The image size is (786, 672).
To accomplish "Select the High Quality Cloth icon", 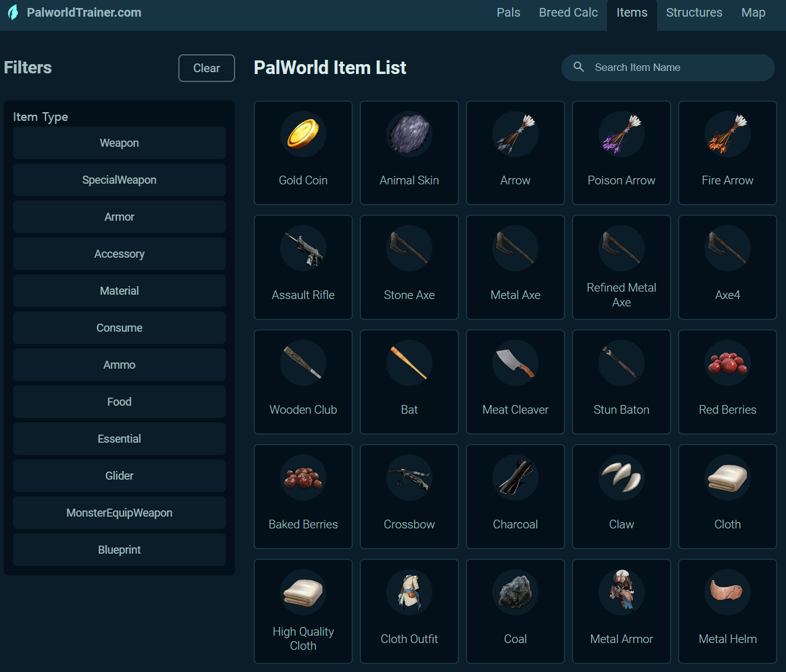I will click(x=303, y=592).
